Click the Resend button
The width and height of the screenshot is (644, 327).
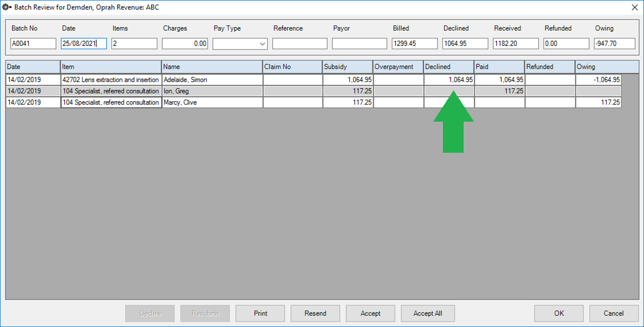click(x=316, y=313)
